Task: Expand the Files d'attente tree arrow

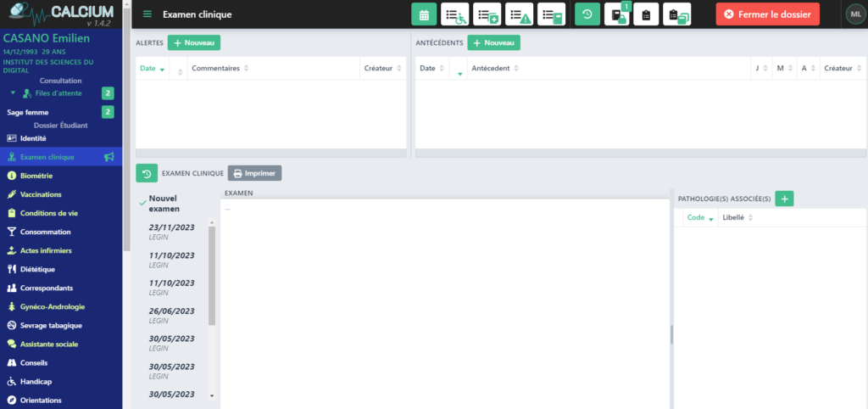Action: [x=13, y=93]
